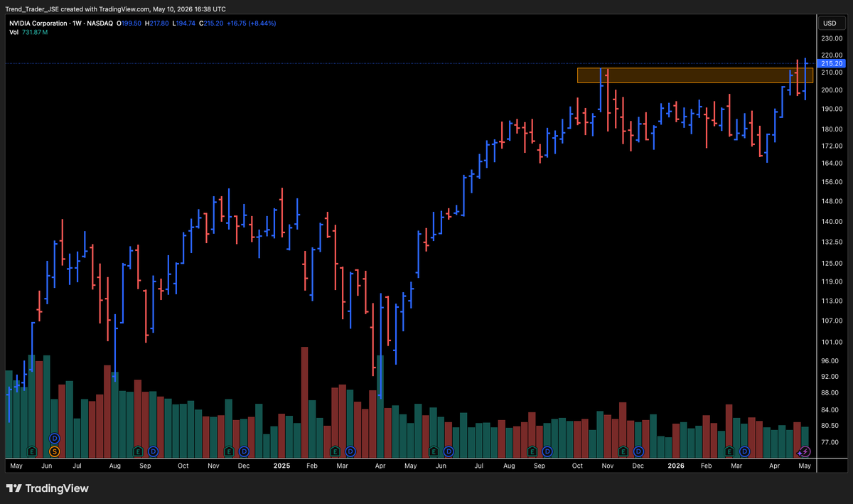Click the earnings E marker before Mar 2025
The image size is (853, 504).
(336, 451)
